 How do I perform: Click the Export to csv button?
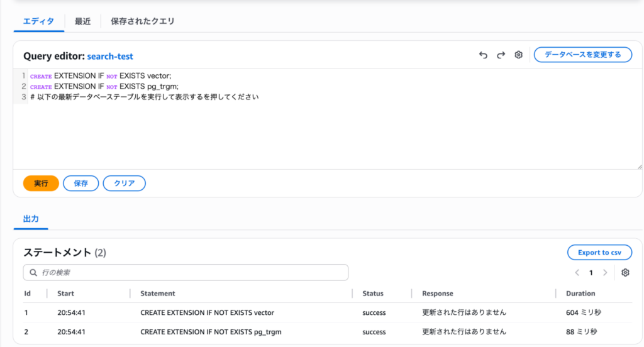click(599, 253)
